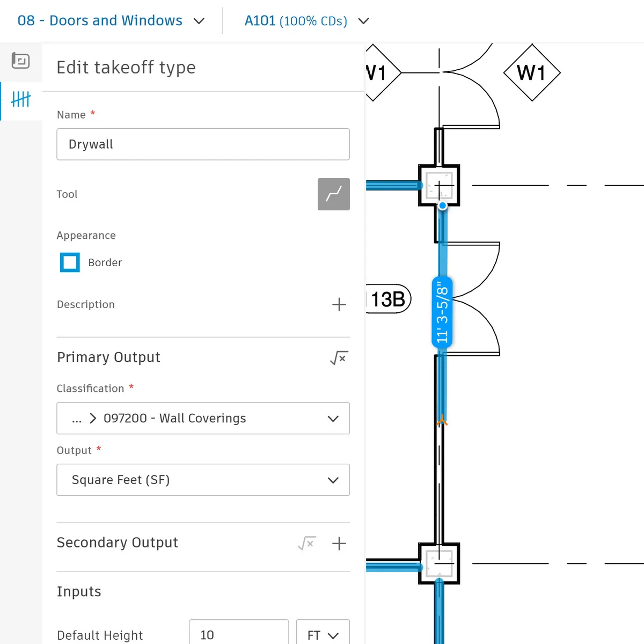Click the blue endpoint handle on wall

click(442, 206)
